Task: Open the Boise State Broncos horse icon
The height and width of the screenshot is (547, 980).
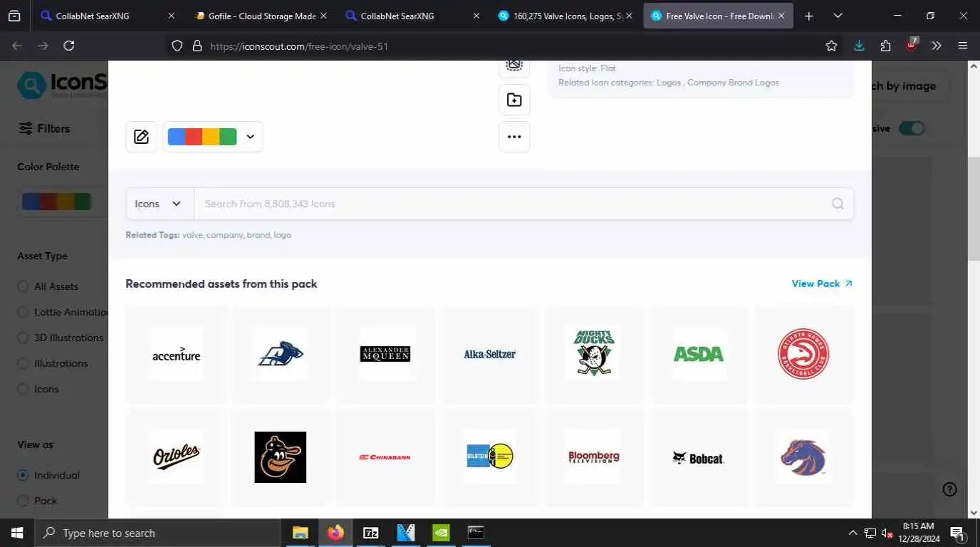Action: click(x=803, y=457)
